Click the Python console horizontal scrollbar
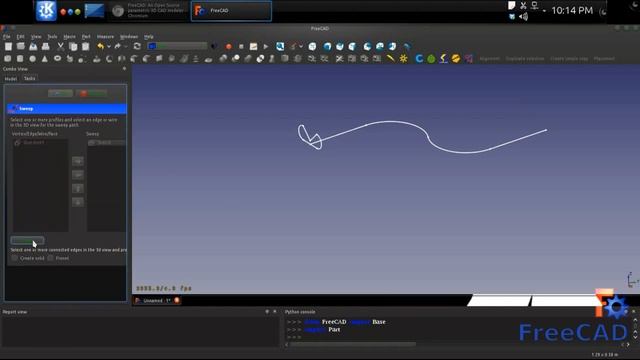The width and height of the screenshot is (640, 360). tap(353, 344)
